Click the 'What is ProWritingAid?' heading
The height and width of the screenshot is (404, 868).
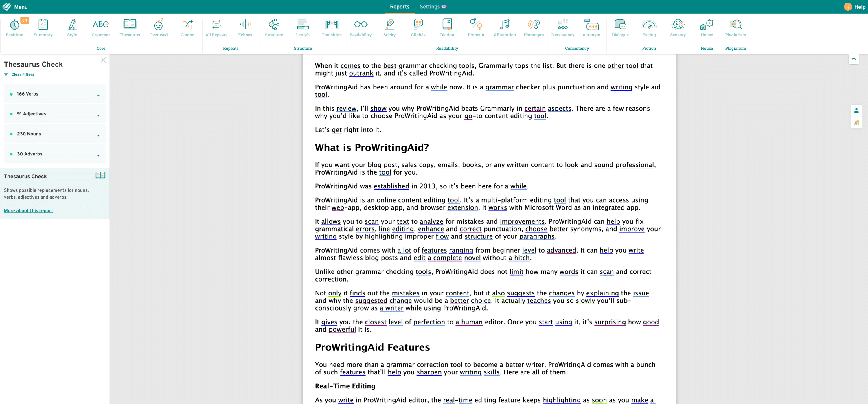pos(372,148)
